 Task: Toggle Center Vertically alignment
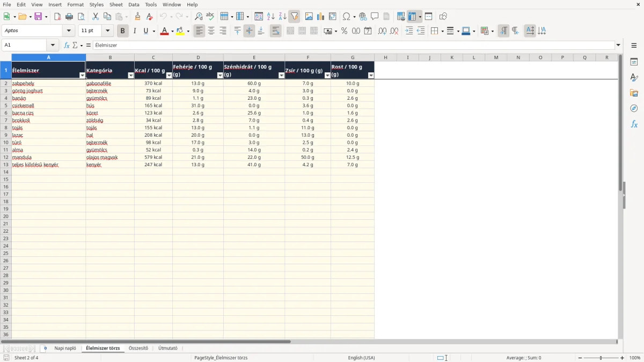(249, 31)
